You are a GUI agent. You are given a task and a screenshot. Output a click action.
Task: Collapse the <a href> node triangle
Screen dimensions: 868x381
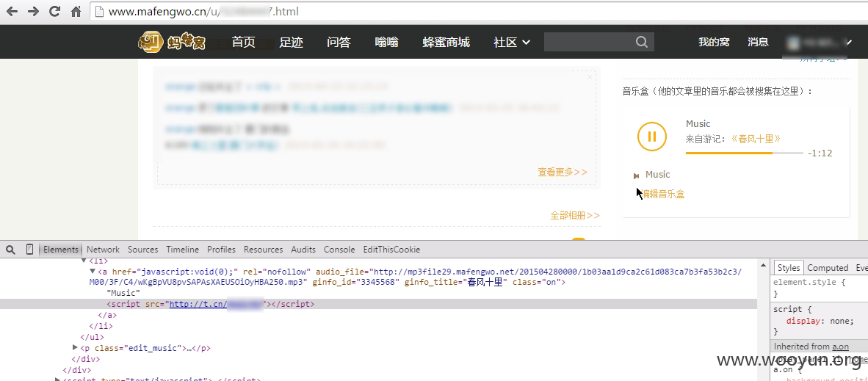click(93, 272)
